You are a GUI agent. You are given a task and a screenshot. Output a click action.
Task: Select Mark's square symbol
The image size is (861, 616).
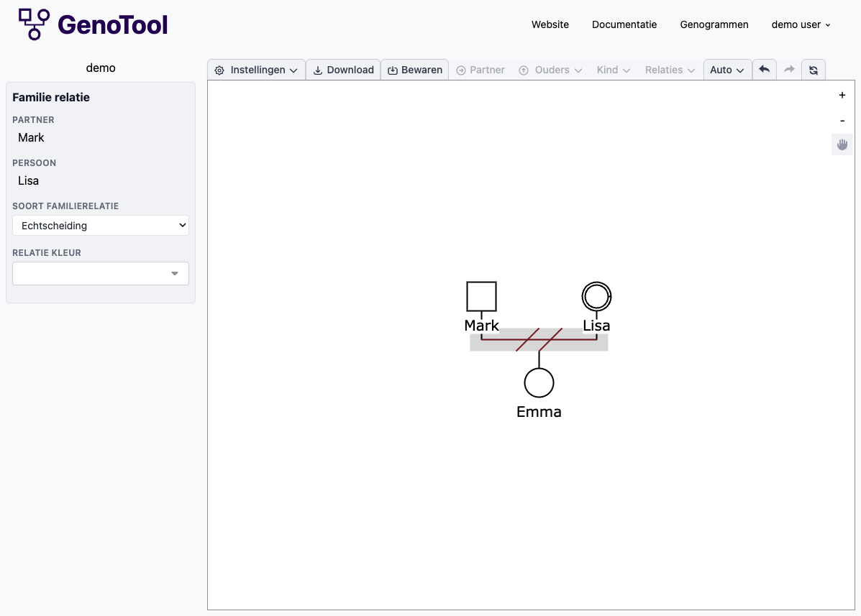point(481,296)
